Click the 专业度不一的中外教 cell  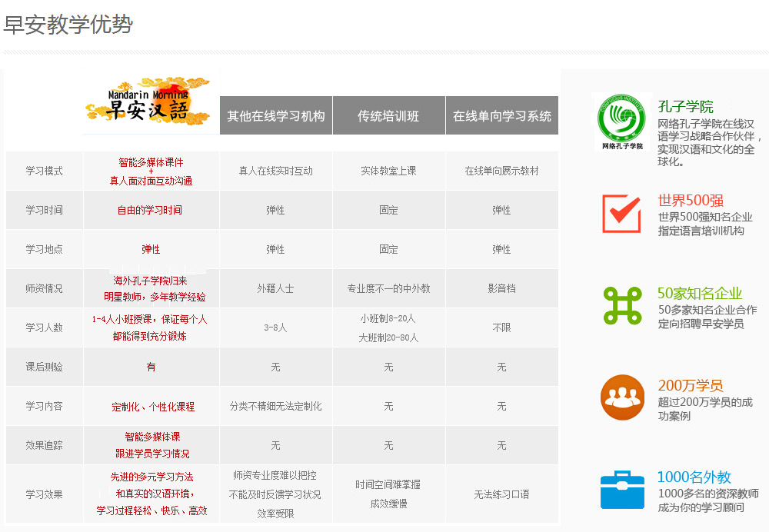coord(388,288)
